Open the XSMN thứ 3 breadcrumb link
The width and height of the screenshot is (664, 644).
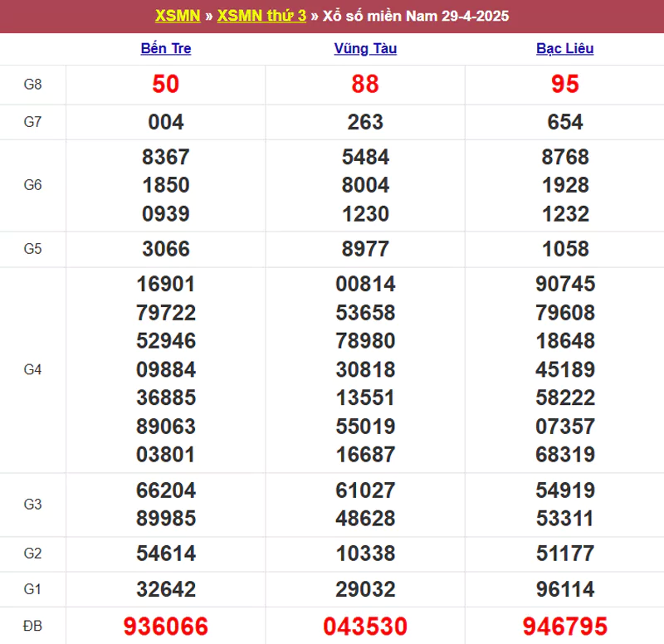pyautogui.click(x=261, y=16)
